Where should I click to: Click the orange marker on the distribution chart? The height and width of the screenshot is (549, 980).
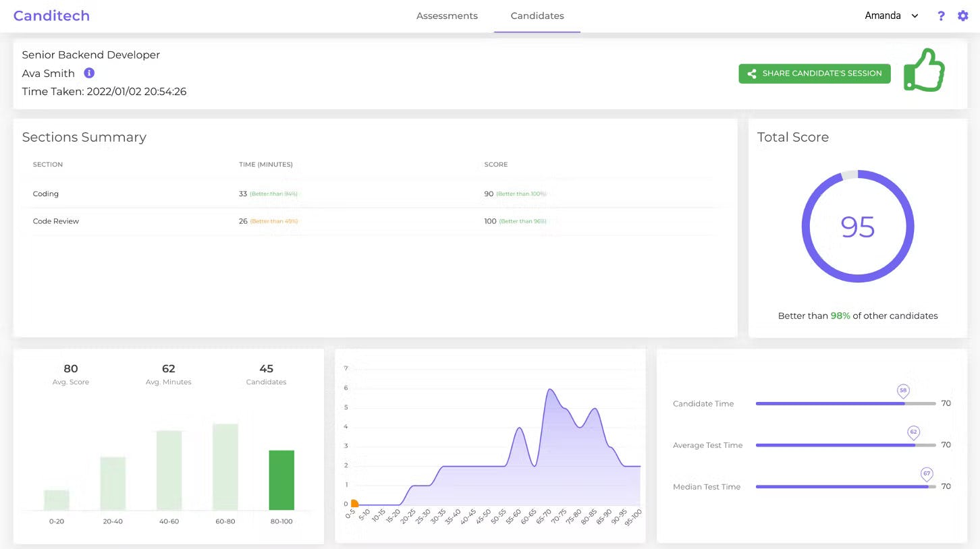[354, 503]
